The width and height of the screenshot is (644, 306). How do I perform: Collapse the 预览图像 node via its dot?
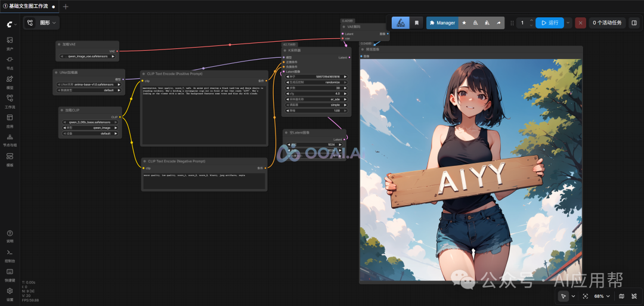pos(363,50)
